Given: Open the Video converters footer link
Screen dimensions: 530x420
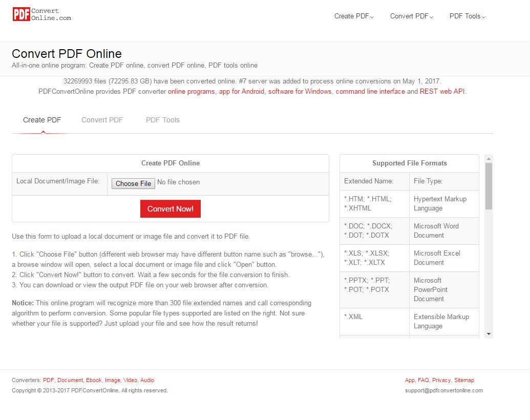Looking at the screenshot, I should (x=130, y=381).
